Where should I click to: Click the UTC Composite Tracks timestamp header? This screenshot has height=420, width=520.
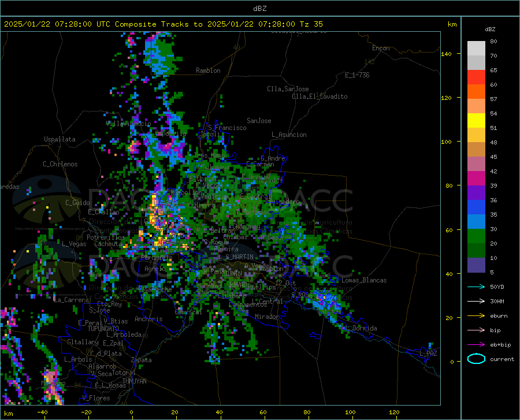(163, 24)
